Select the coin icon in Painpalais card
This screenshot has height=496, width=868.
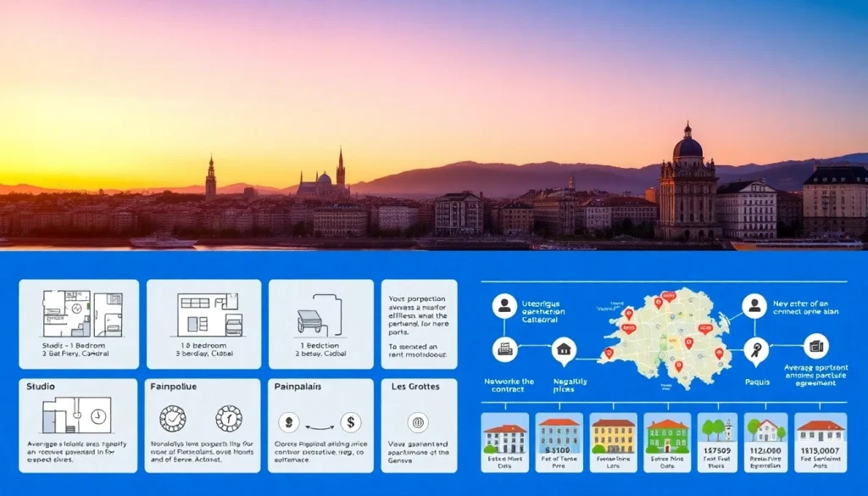[288, 422]
